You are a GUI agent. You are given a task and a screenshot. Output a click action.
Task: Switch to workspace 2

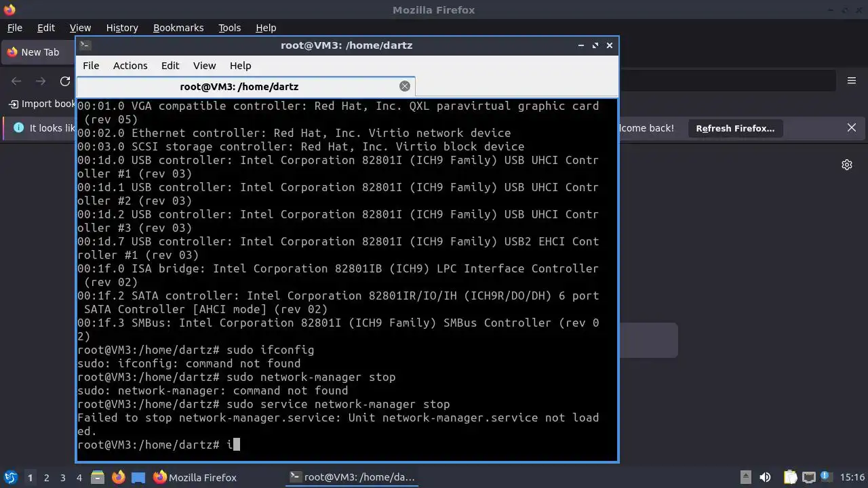[46, 478]
